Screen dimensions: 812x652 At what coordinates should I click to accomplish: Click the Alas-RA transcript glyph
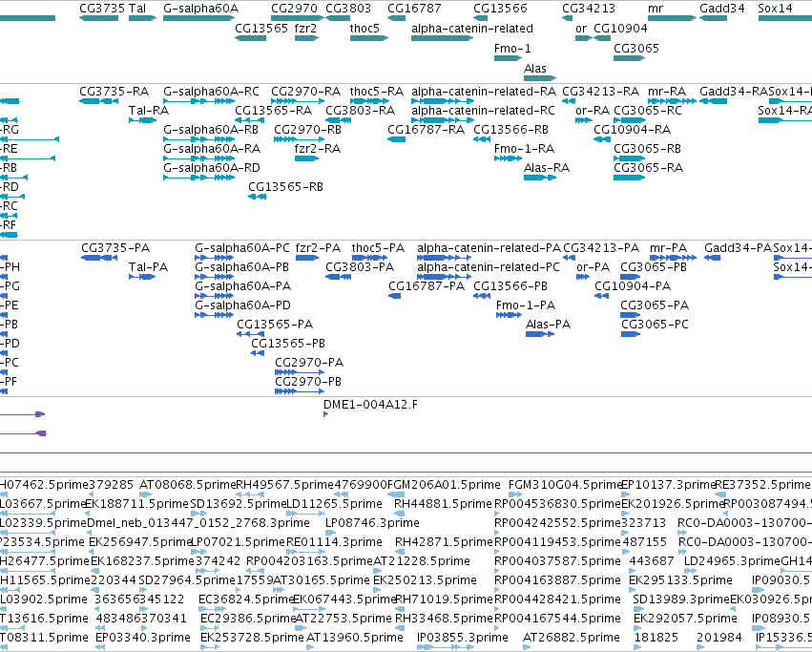click(540, 178)
